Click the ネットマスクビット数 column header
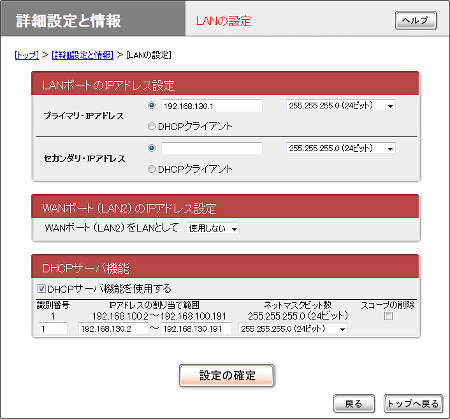450x419 pixels. pos(298,305)
